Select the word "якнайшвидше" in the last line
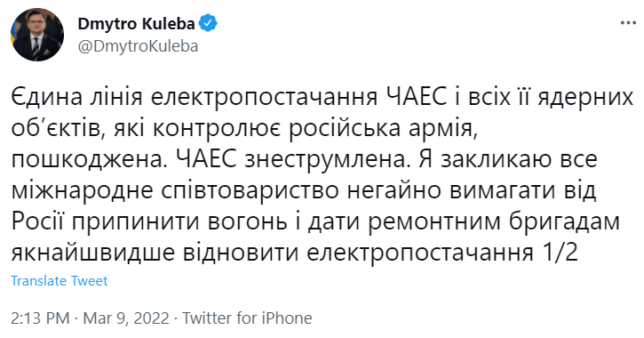644x338 pixels. pyautogui.click(x=92, y=253)
